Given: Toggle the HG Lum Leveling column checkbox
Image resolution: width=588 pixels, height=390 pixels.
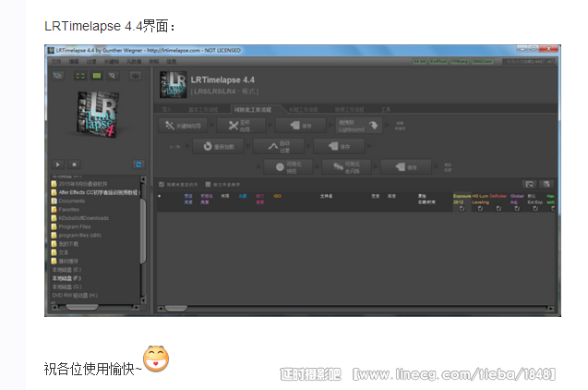Looking at the screenshot, I should (480, 208).
